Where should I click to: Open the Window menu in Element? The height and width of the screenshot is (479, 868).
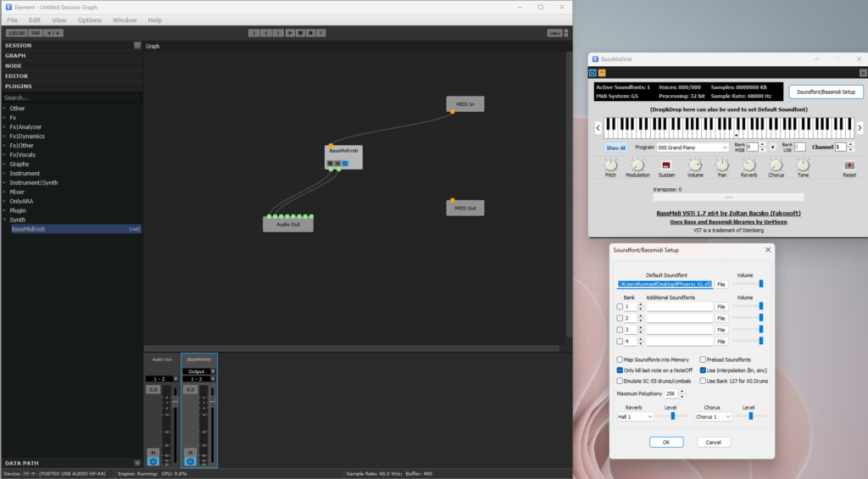(125, 19)
